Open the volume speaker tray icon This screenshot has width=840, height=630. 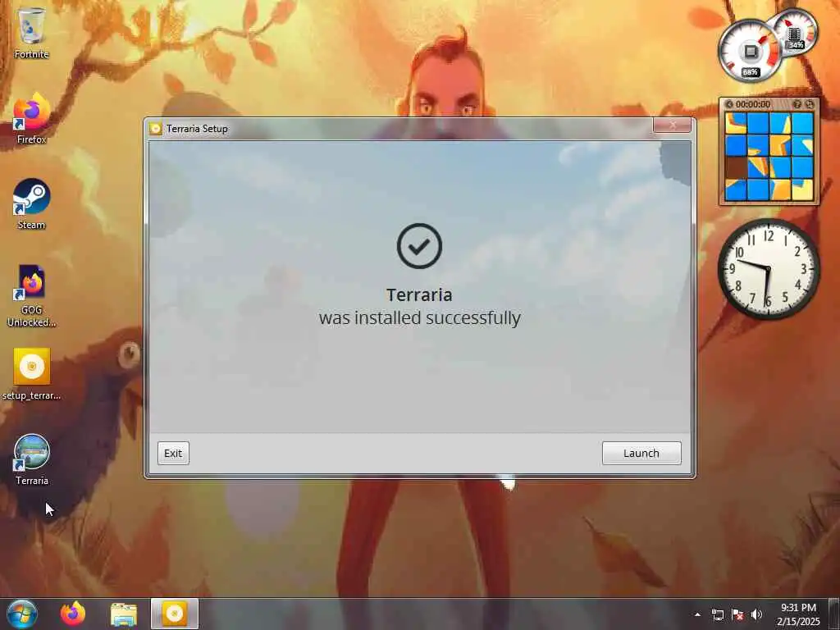pyautogui.click(x=756, y=614)
